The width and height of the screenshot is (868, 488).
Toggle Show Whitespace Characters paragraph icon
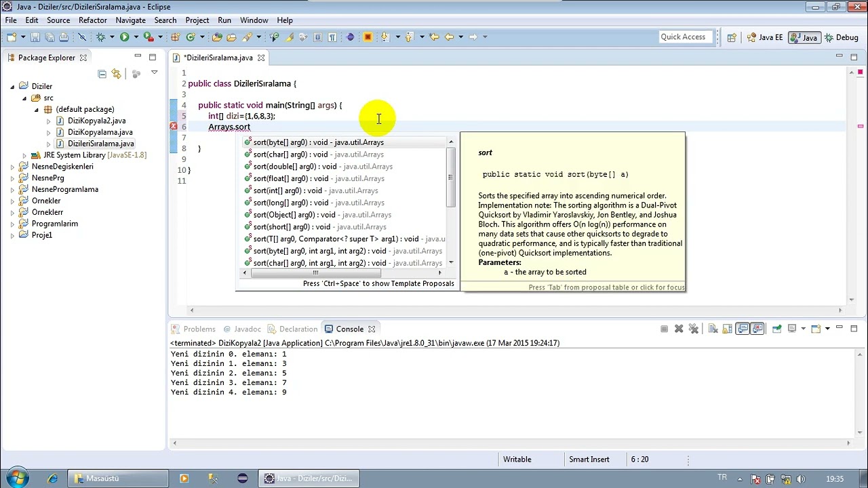[332, 37]
